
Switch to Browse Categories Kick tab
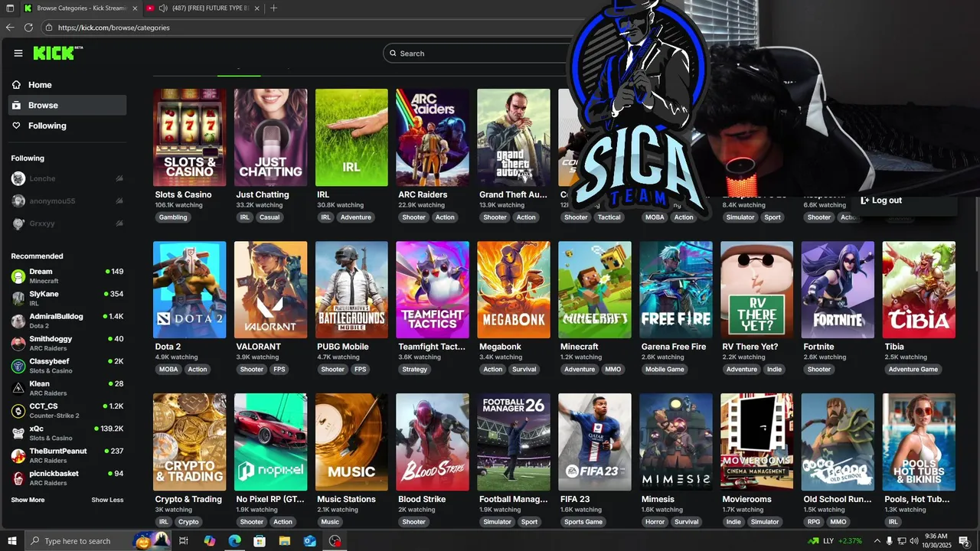click(x=80, y=8)
